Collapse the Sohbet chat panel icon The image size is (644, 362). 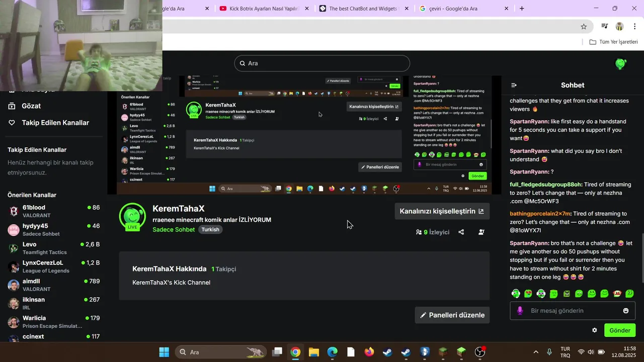pyautogui.click(x=514, y=85)
